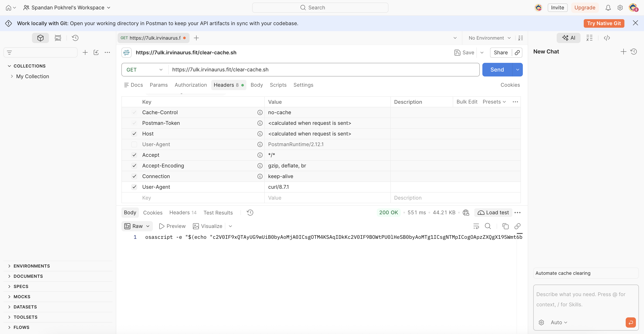Search the response with magnifier icon
The height and width of the screenshot is (334, 644).
(x=488, y=226)
